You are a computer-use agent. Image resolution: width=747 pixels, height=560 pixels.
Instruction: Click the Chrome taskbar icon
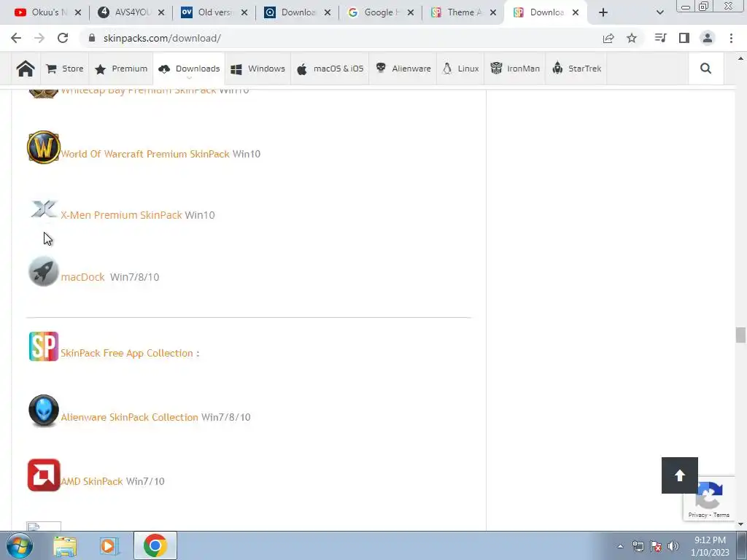155,545
